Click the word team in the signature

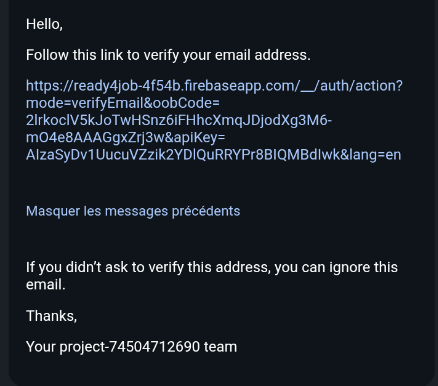click(x=220, y=347)
